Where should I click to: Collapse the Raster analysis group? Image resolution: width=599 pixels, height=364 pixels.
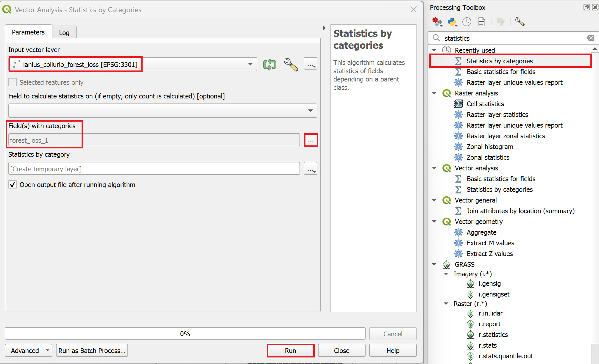pyautogui.click(x=434, y=93)
